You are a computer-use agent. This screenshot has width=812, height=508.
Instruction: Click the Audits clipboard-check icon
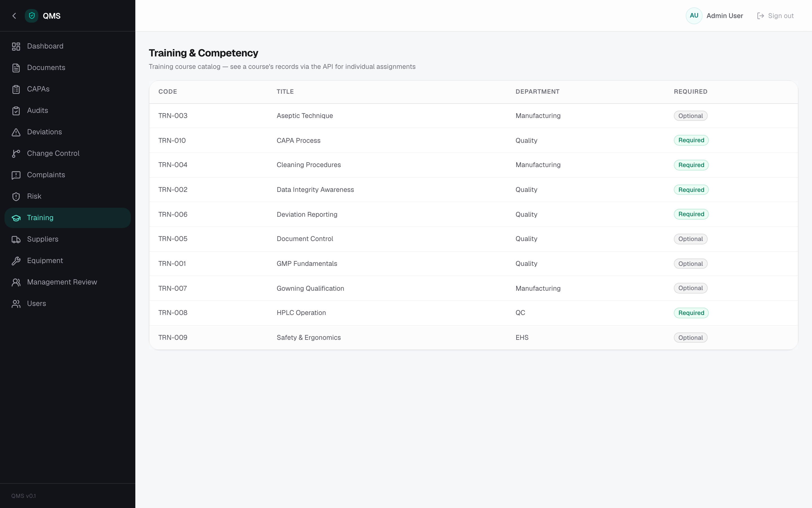pos(16,111)
